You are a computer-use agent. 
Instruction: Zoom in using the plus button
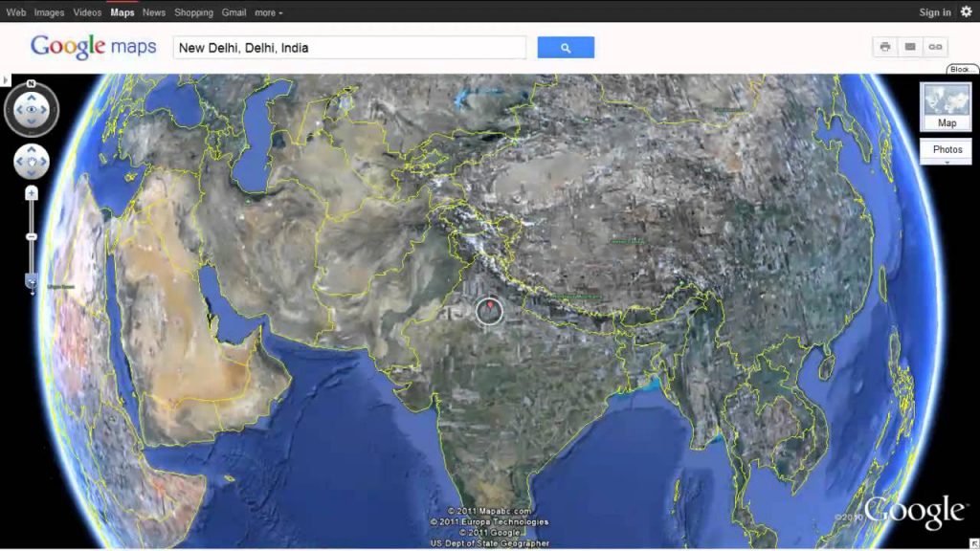32,193
